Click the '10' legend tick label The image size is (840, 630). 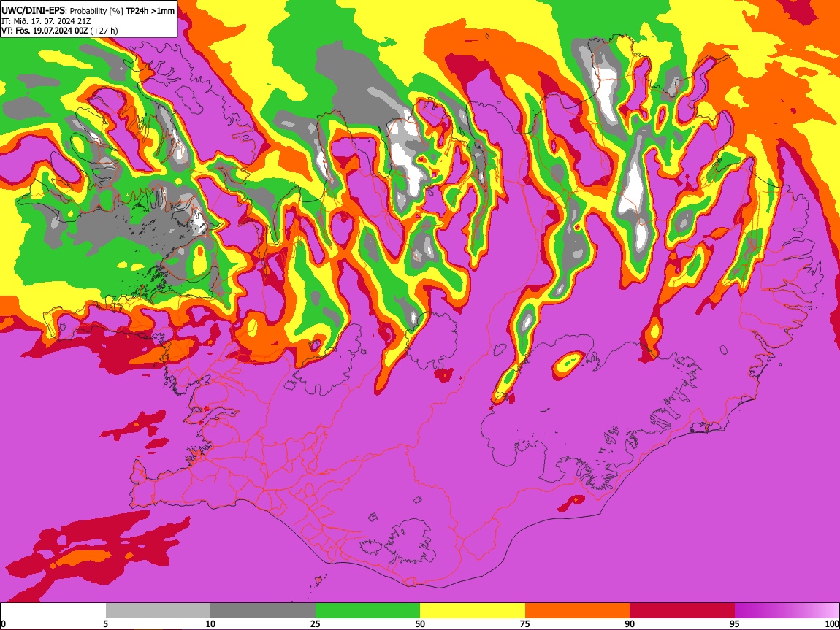point(210,623)
